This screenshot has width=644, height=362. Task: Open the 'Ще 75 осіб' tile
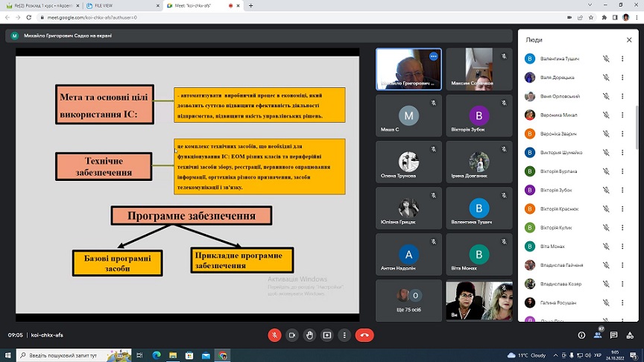pyautogui.click(x=408, y=300)
